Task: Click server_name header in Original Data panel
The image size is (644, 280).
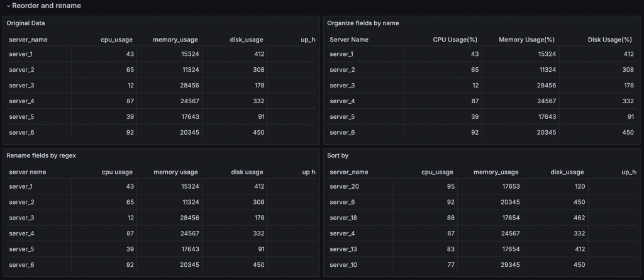Action: tap(28, 40)
